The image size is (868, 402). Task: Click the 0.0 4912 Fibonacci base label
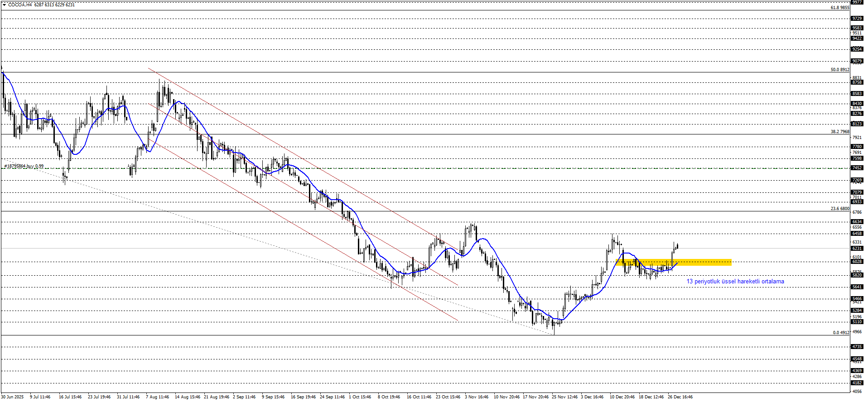pyautogui.click(x=841, y=333)
